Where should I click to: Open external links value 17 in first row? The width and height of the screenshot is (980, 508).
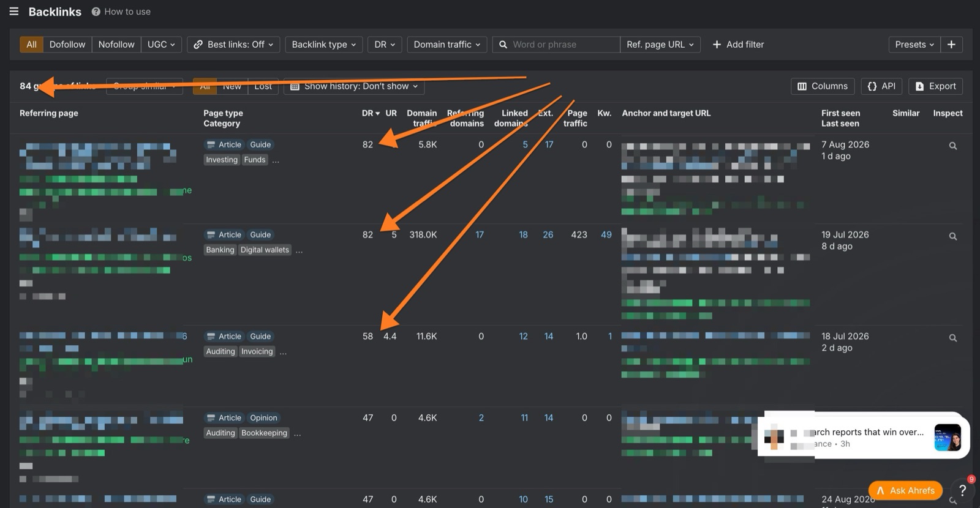[549, 144]
